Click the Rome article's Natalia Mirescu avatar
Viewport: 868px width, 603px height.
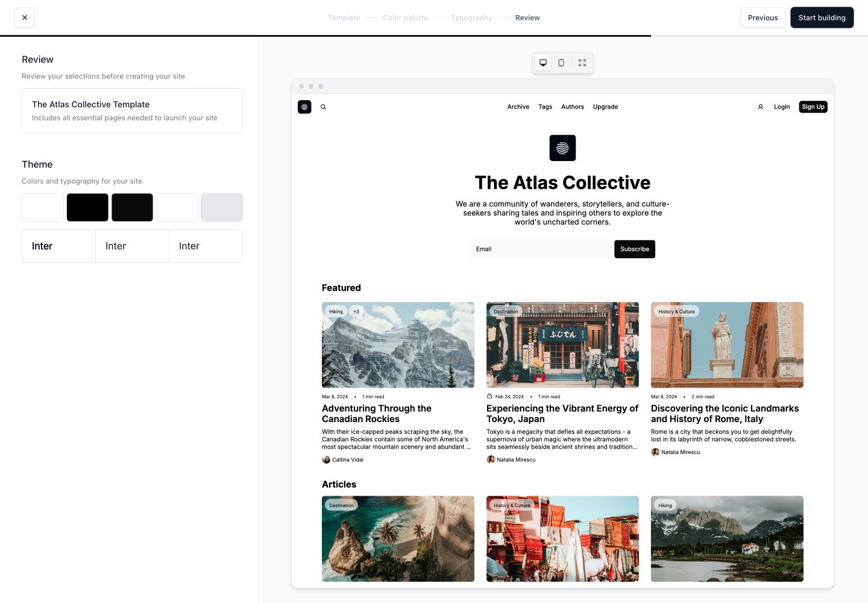click(655, 452)
